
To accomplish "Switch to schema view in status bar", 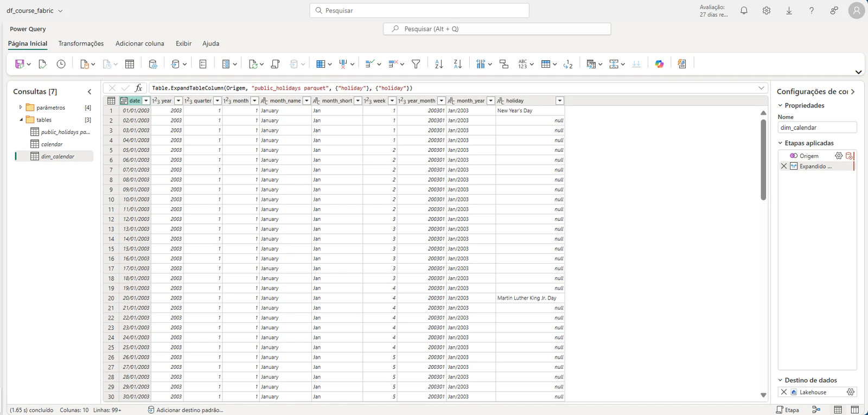I will [x=855, y=410].
